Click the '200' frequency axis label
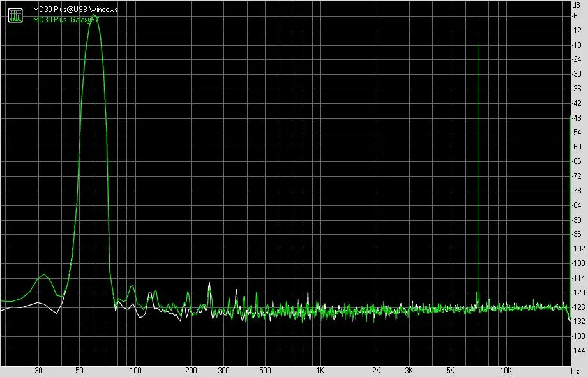The height and width of the screenshot is (377, 588). click(x=191, y=371)
